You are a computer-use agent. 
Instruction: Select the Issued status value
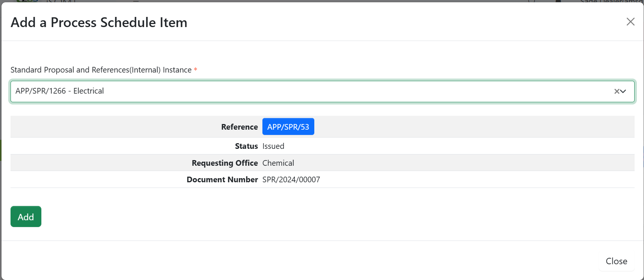pos(273,146)
